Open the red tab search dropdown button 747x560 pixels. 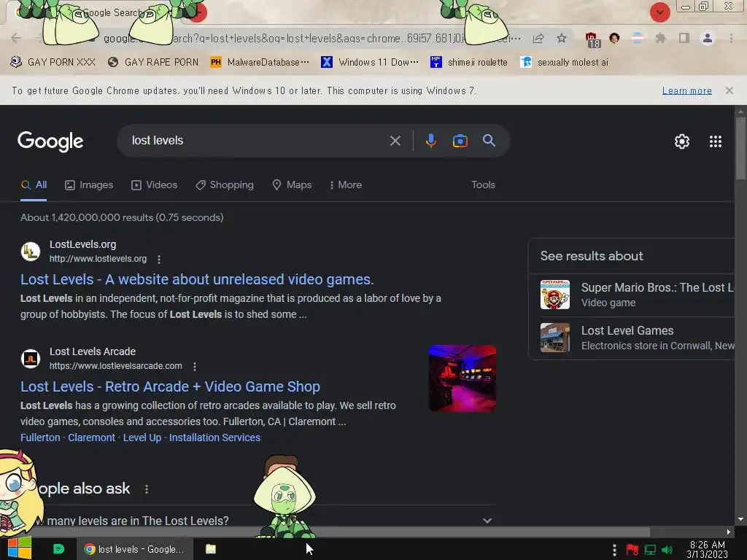click(x=659, y=12)
